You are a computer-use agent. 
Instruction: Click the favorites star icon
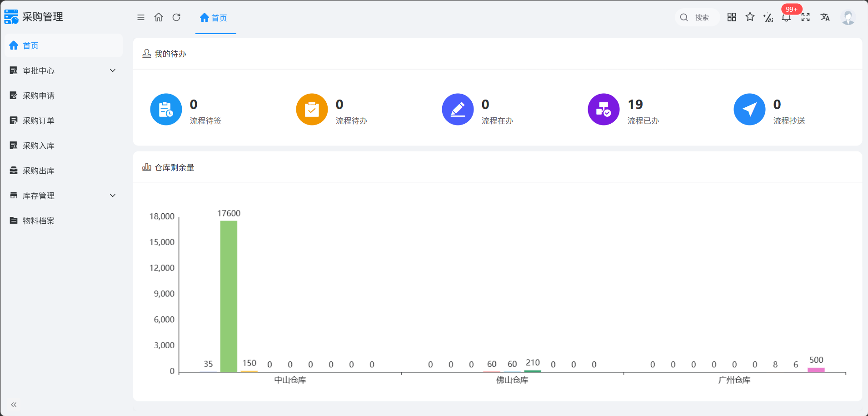tap(750, 17)
